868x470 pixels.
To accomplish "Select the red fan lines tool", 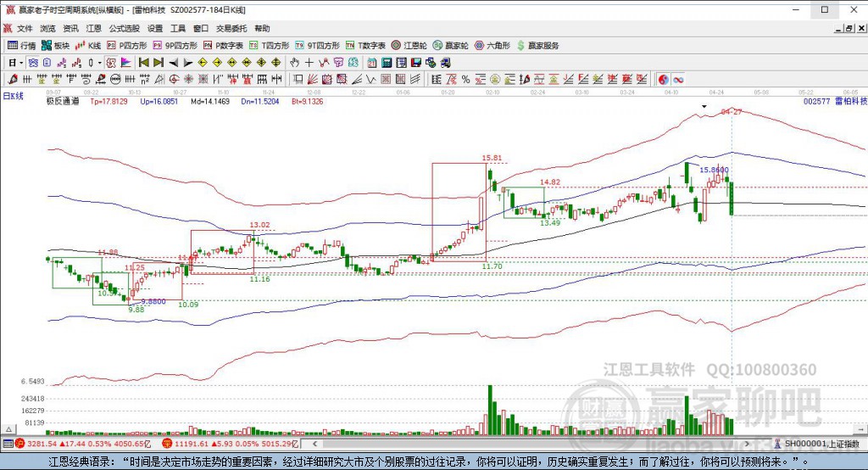I will (x=313, y=80).
